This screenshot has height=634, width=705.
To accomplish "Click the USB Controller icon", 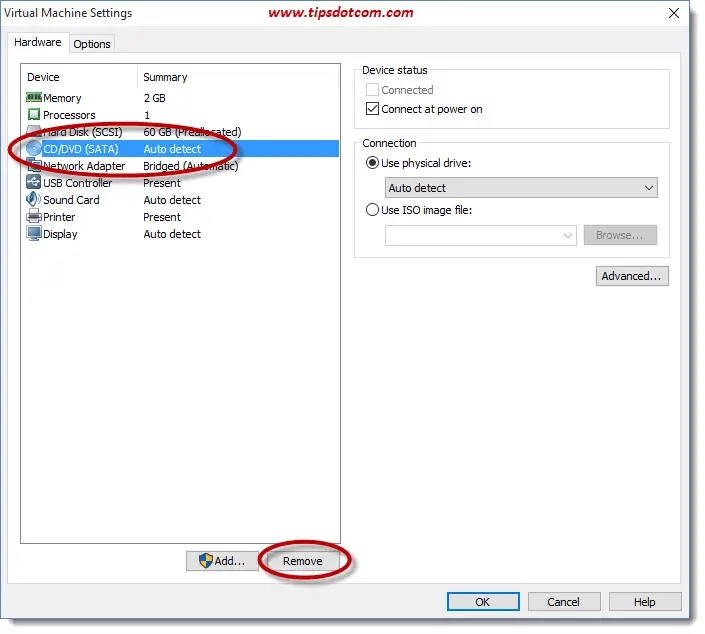I will click(34, 183).
